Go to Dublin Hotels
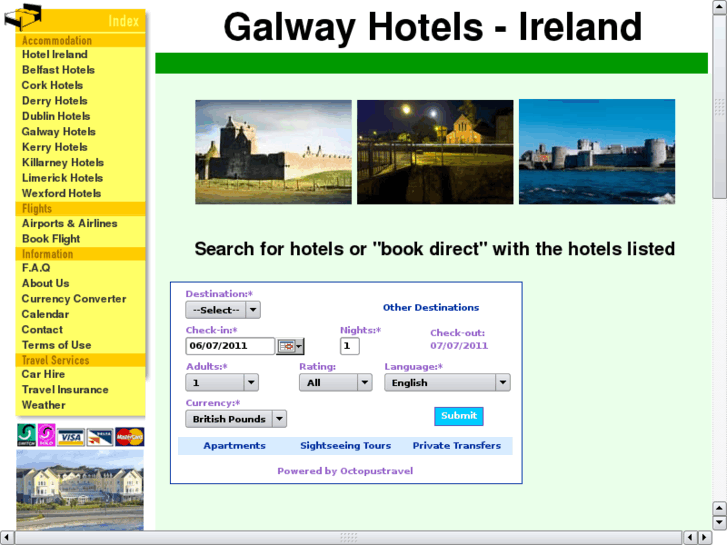Viewport: 727px width, 545px height. (x=56, y=116)
